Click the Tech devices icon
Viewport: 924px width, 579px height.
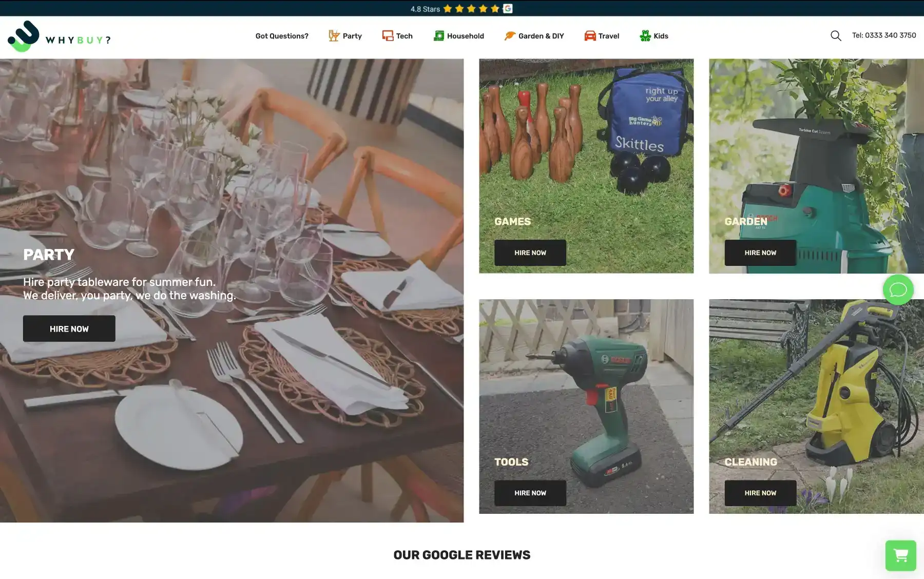pyautogui.click(x=388, y=35)
